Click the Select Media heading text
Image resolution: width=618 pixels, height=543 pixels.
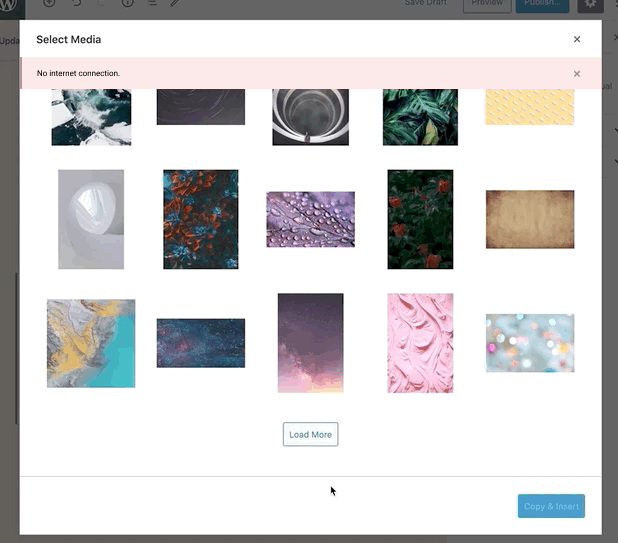tap(69, 39)
